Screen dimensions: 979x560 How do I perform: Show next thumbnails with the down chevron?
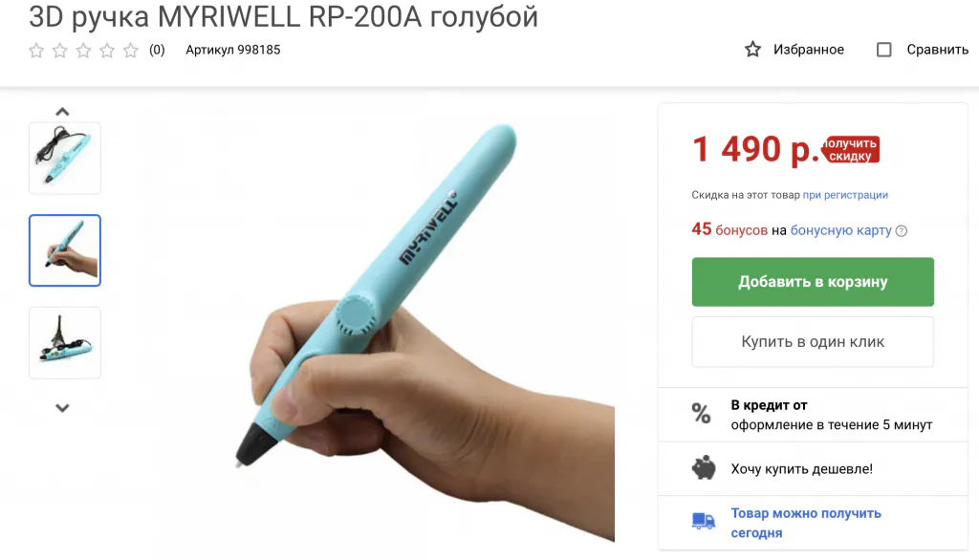pyautogui.click(x=62, y=408)
